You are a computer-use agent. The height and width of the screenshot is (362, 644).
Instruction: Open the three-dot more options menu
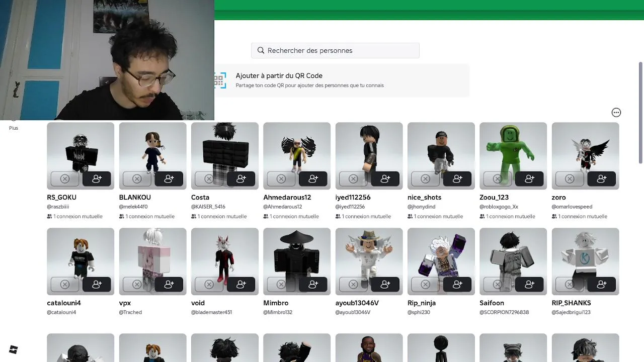(616, 113)
